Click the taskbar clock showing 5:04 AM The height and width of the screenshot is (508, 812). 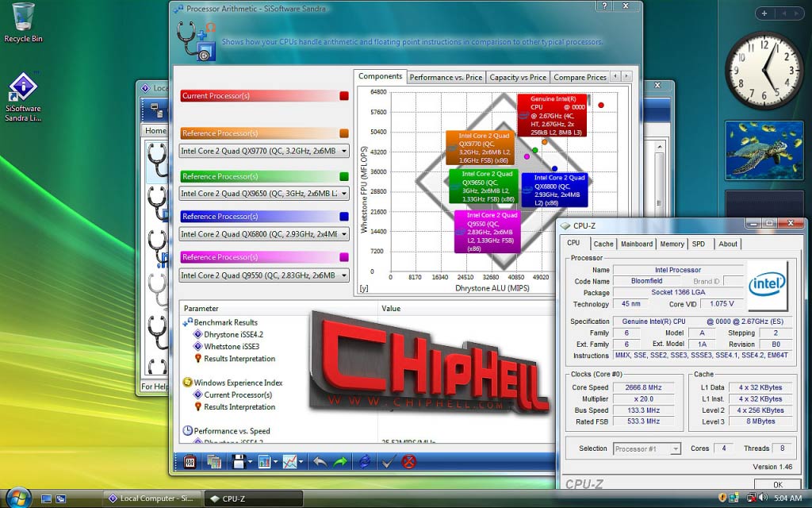tap(787, 498)
